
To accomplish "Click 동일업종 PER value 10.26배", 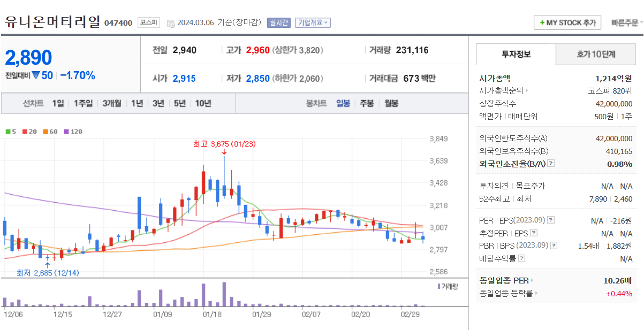I will [x=618, y=280].
